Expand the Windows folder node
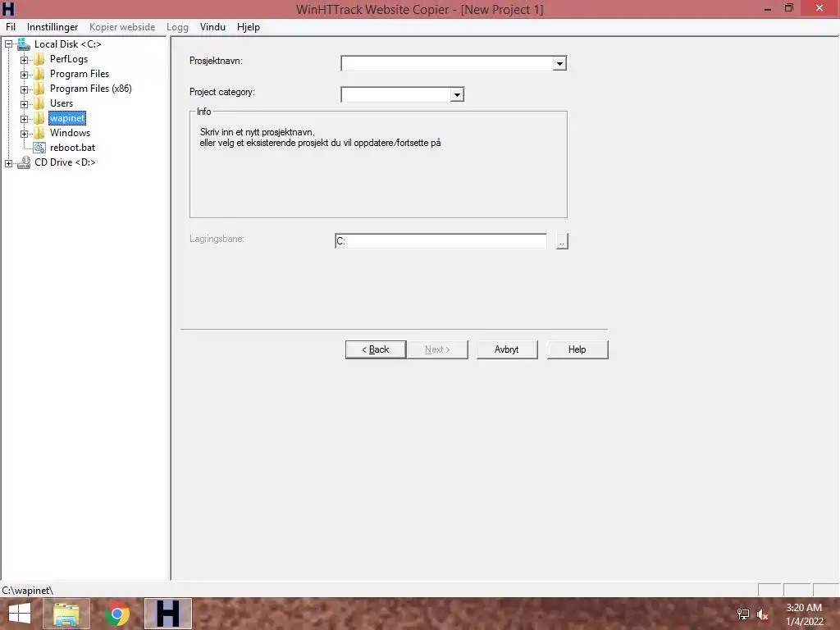Image resolution: width=840 pixels, height=630 pixels. [24, 134]
